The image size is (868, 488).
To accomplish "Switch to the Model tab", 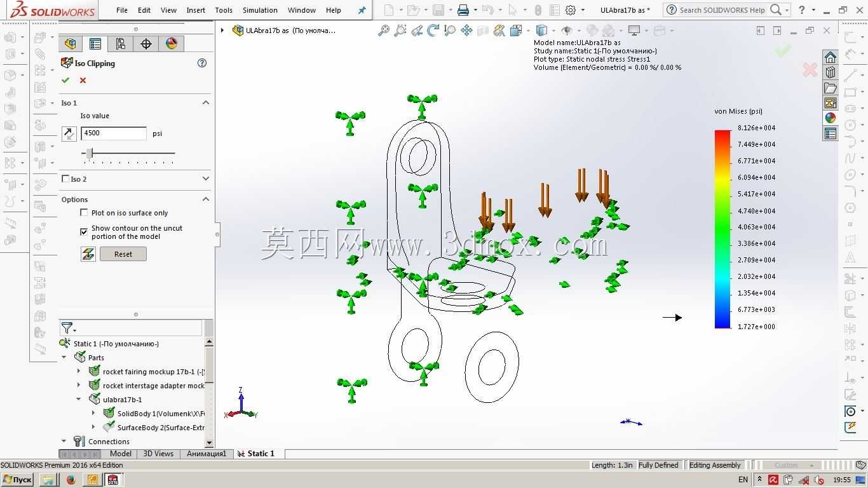I will pyautogui.click(x=121, y=454).
